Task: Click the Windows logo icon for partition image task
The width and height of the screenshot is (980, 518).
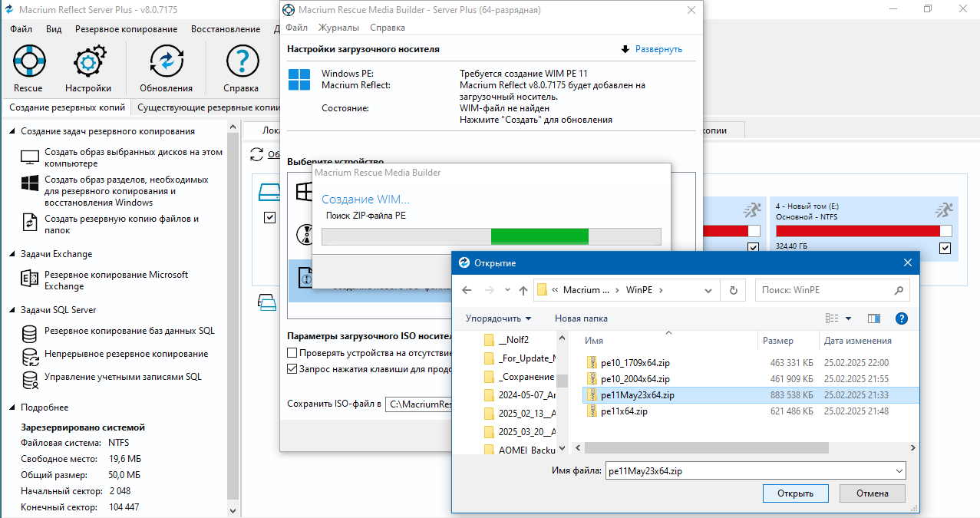Action: click(x=30, y=183)
